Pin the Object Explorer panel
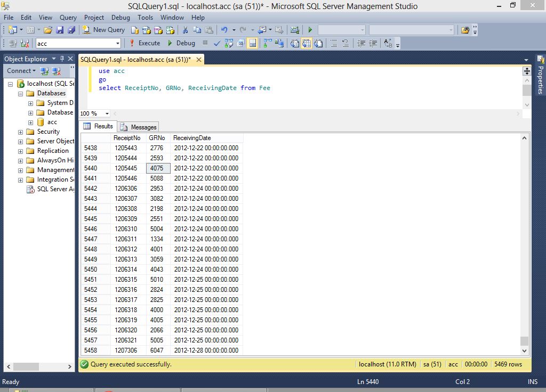This screenshot has width=546, height=392. pos(62,59)
